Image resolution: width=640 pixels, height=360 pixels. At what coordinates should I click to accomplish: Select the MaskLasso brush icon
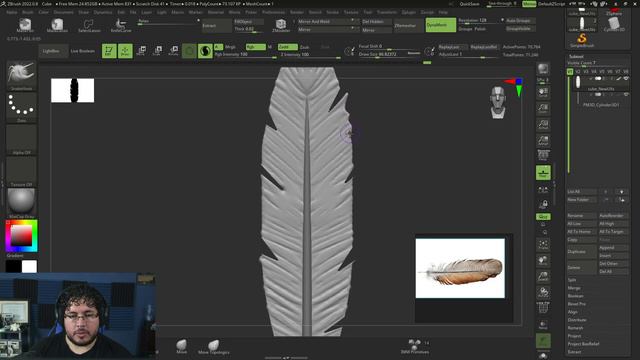click(x=57, y=25)
